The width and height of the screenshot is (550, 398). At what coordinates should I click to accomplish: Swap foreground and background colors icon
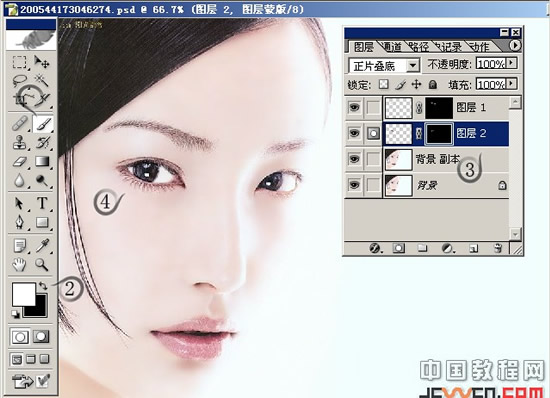click(x=43, y=286)
